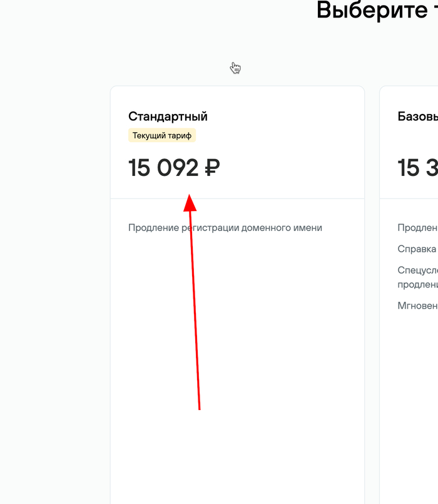Click the ruble sign in the Стандартный price

(212, 168)
